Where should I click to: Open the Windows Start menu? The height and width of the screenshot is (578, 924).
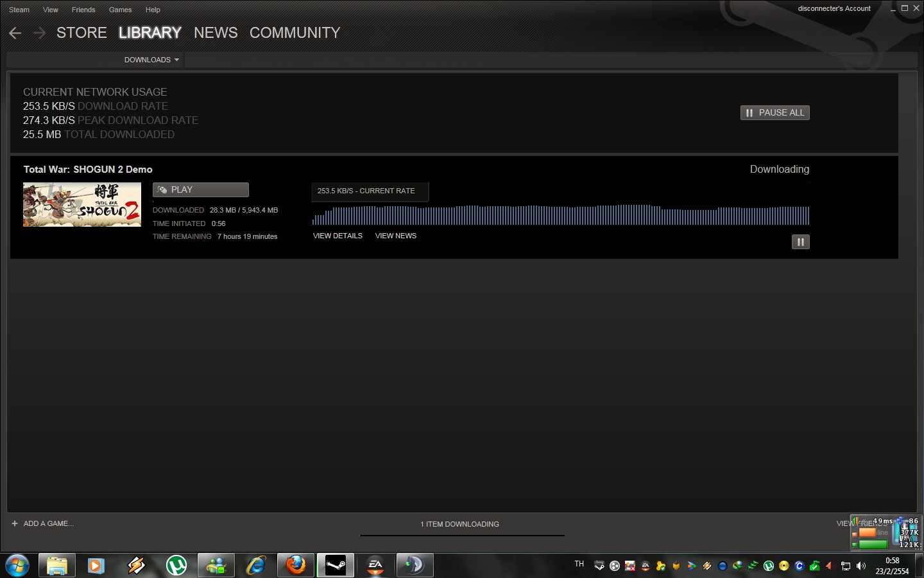pos(17,566)
